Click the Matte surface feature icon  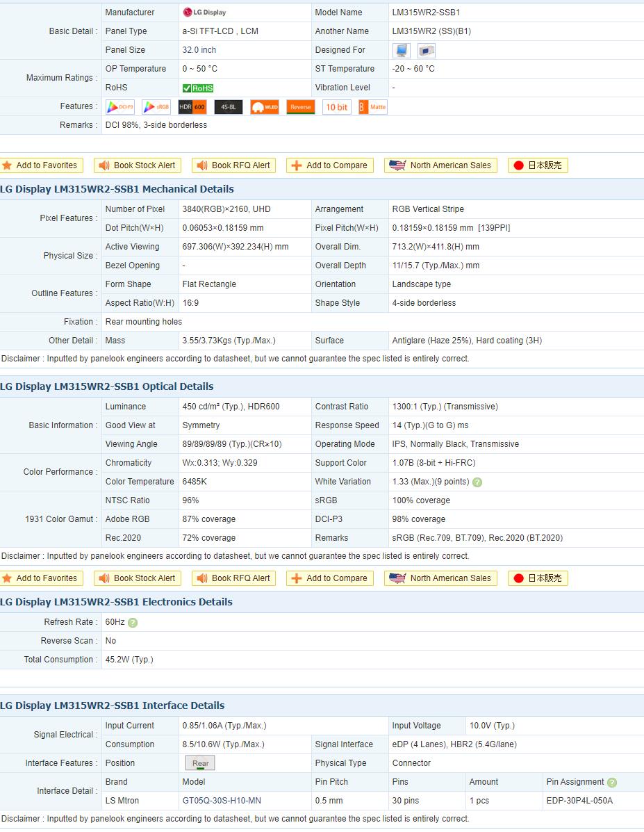coord(373,106)
